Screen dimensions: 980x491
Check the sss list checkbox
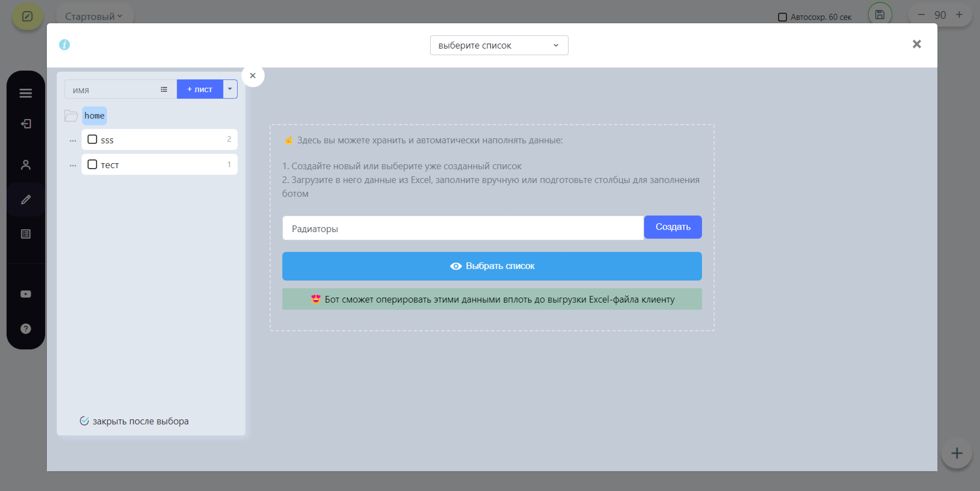tap(93, 139)
